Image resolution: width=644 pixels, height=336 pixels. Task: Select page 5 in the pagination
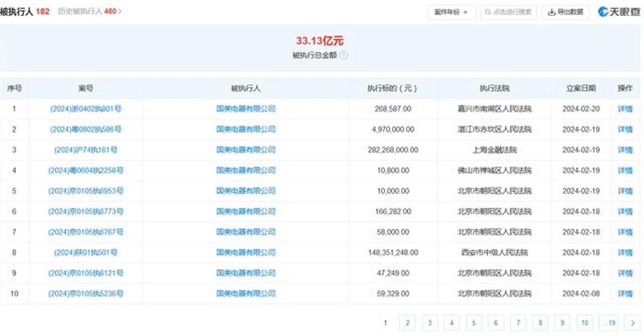pyautogui.click(x=474, y=323)
